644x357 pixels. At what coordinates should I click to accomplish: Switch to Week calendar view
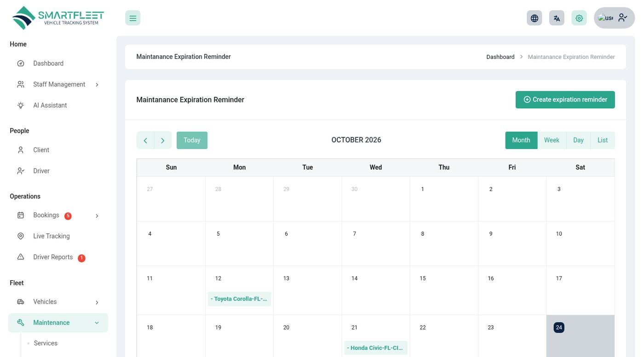[x=552, y=140]
